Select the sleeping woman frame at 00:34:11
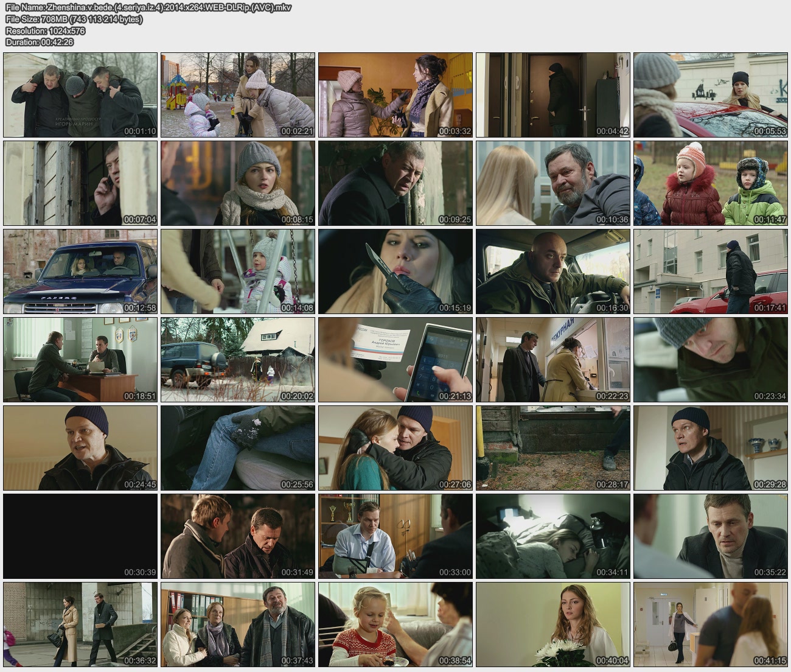This screenshot has height=672, width=791. coord(552,536)
